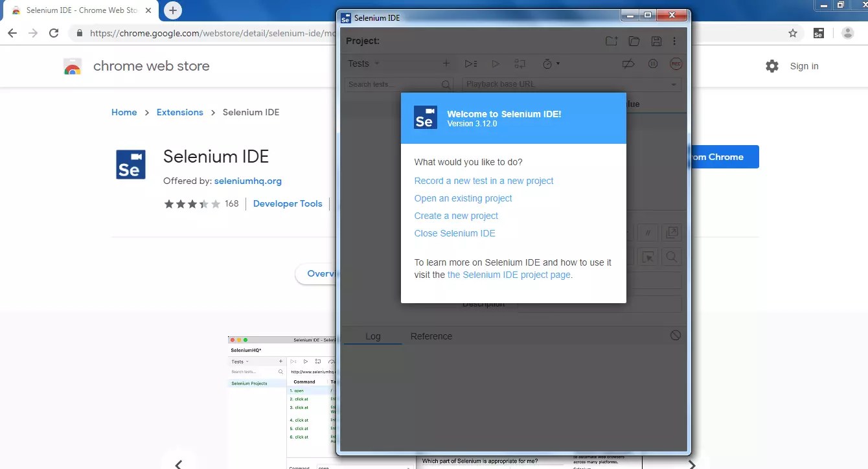868x469 pixels.
Task: Save the current Selenium project
Action: pyautogui.click(x=656, y=41)
